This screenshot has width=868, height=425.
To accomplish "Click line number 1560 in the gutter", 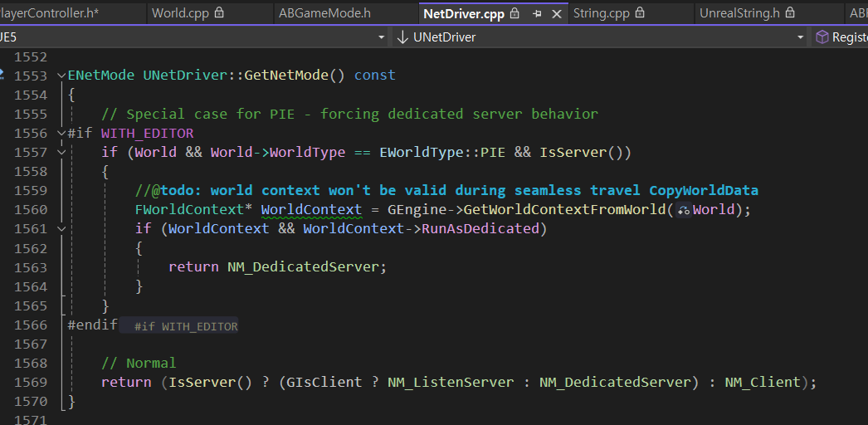I will pos(31,210).
